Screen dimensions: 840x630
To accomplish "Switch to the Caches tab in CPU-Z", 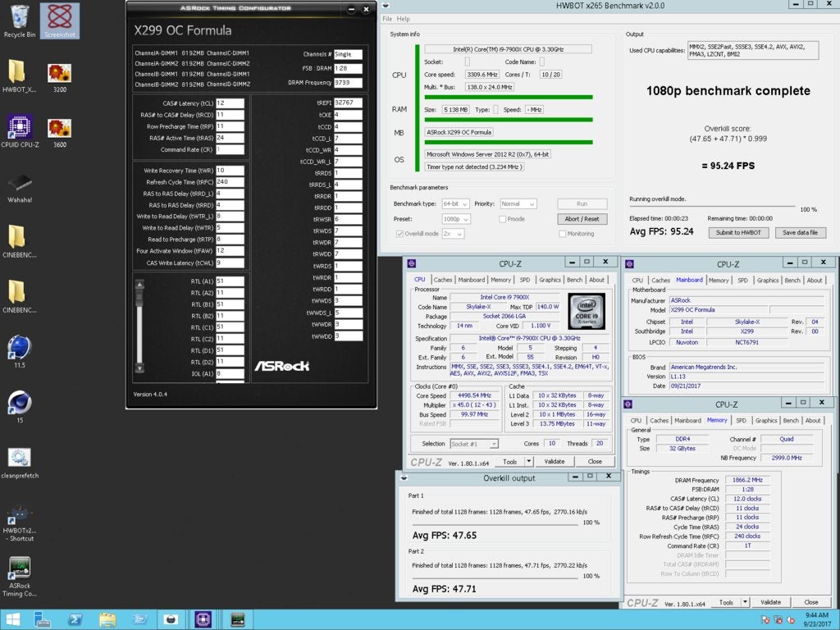I will 443,280.
